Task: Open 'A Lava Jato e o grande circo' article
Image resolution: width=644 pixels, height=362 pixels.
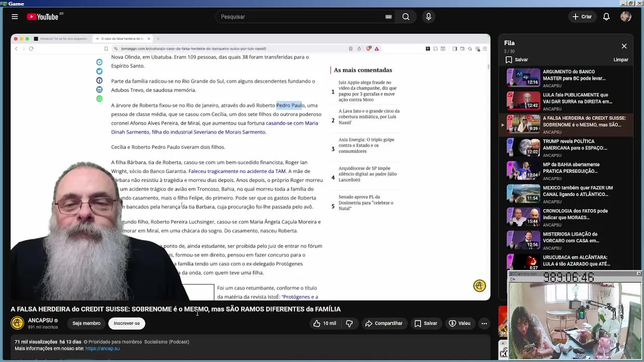Action: pos(369,117)
